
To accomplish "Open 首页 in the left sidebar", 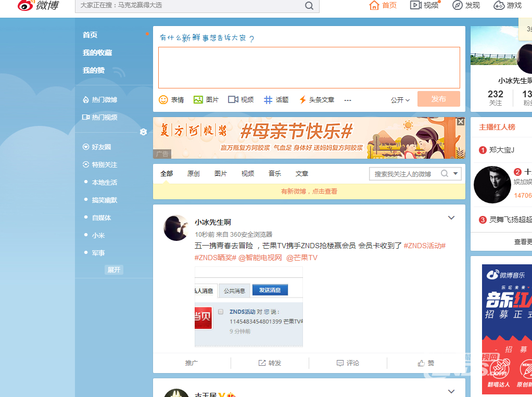I will tap(90, 35).
